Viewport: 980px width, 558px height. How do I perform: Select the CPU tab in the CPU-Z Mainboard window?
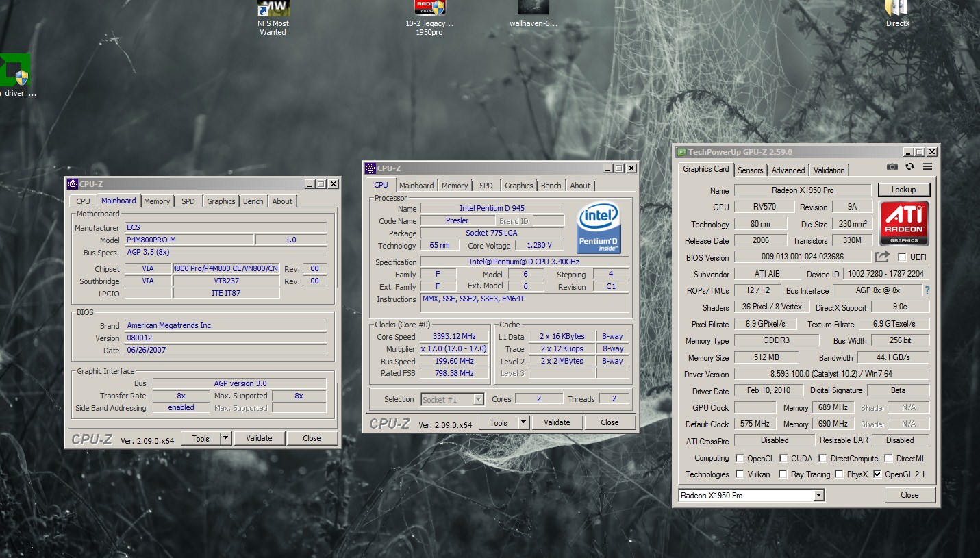tap(83, 201)
